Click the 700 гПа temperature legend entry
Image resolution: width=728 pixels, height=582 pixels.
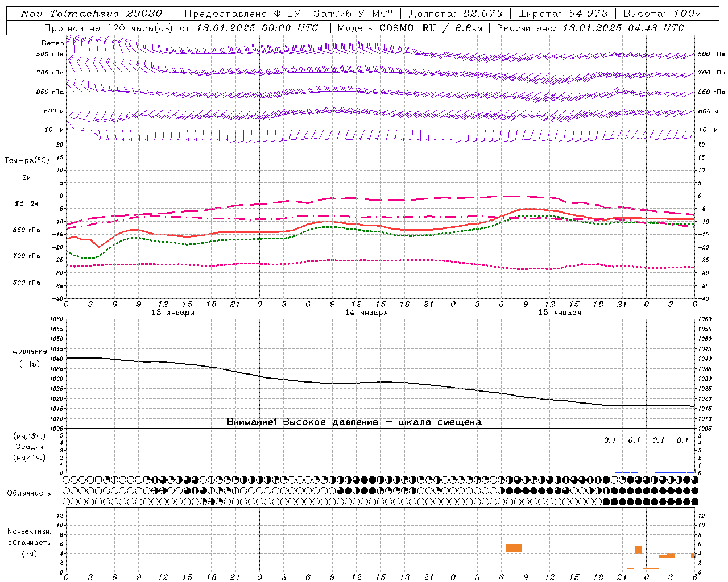(x=27, y=256)
